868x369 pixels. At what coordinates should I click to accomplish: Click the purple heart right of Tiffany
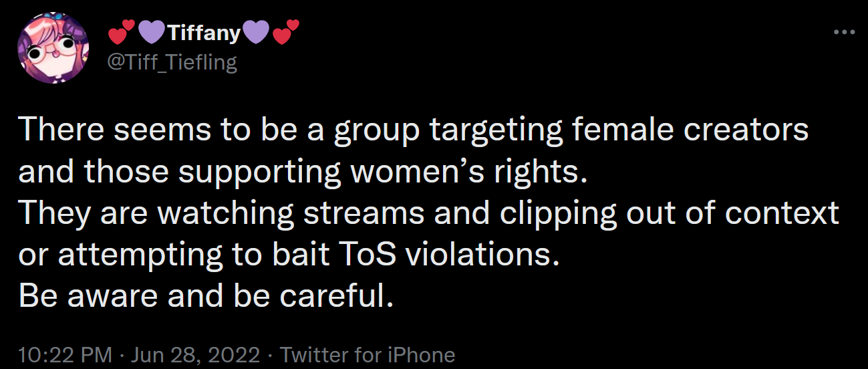click(x=257, y=32)
